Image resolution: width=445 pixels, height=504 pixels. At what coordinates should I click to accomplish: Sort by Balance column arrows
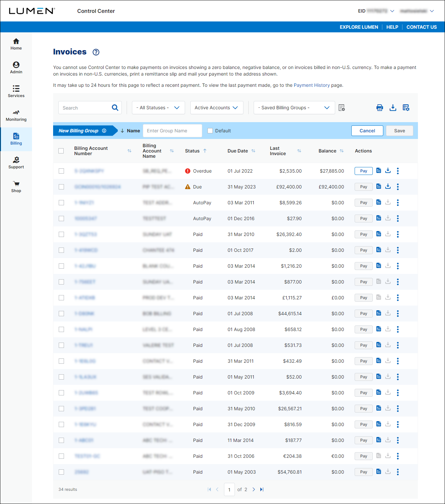tap(342, 151)
